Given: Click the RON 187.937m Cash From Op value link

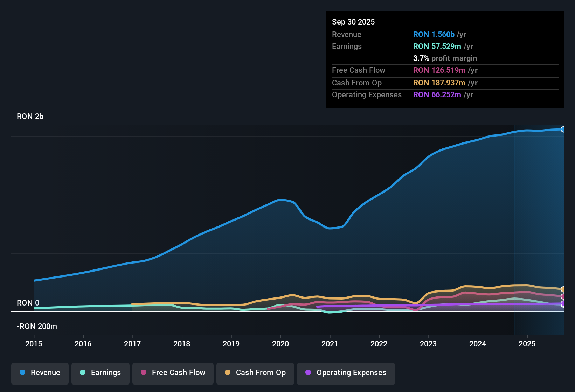Looking at the screenshot, I should point(439,83).
